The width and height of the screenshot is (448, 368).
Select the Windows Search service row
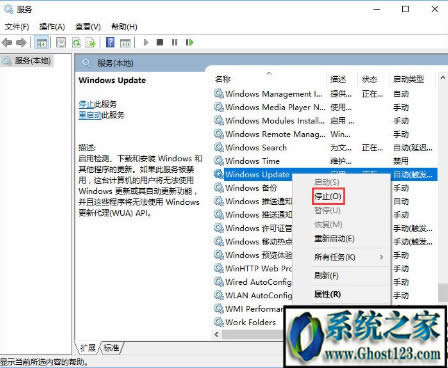325,147
